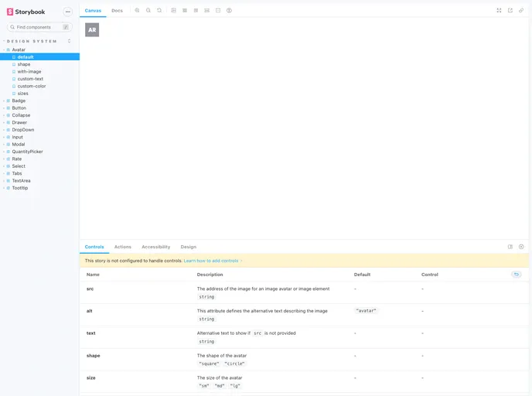Enable the measure tool
Image resolution: width=532 pixels, height=396 pixels.
[206, 11]
